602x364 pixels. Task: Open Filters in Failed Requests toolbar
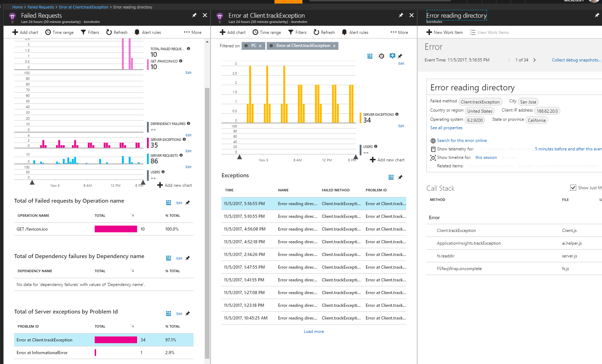(90, 32)
